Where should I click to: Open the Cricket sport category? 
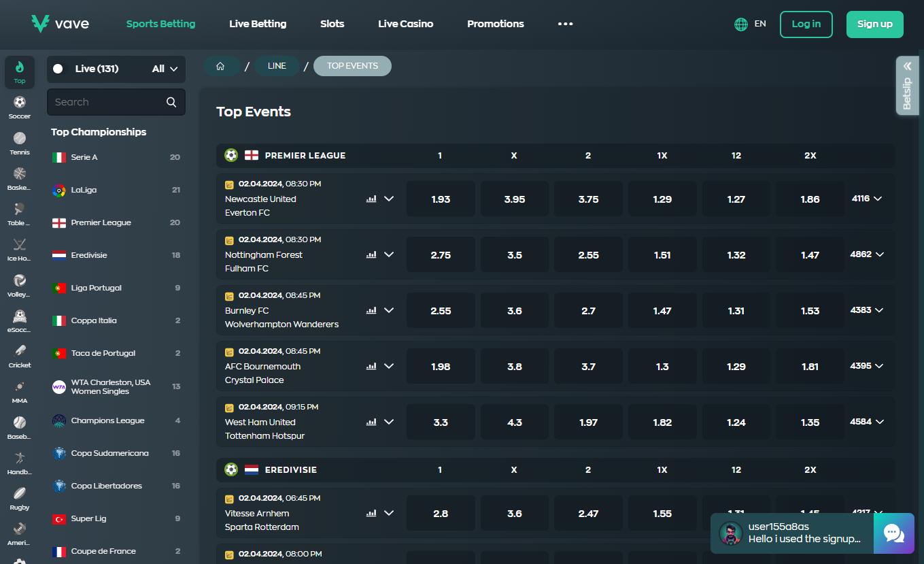20,355
